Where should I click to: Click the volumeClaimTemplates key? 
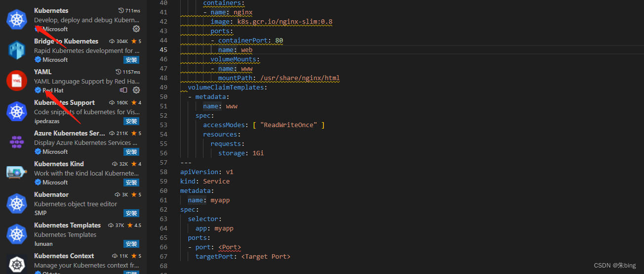pyautogui.click(x=225, y=87)
